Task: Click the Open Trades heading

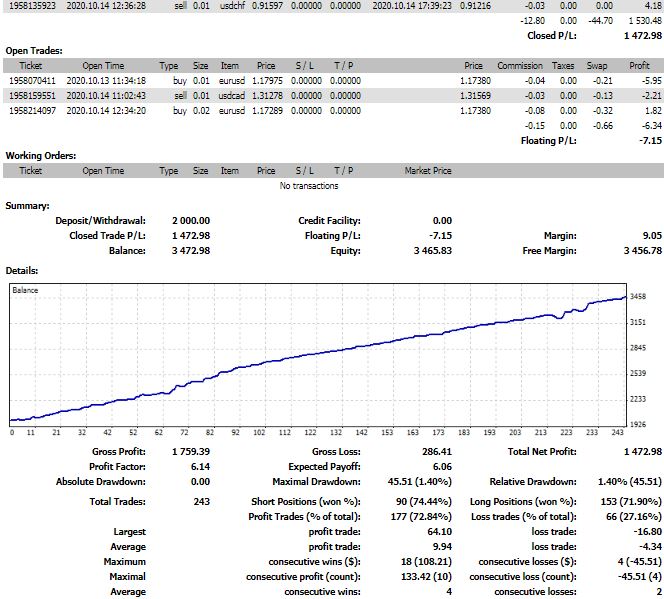Action: coord(34,51)
